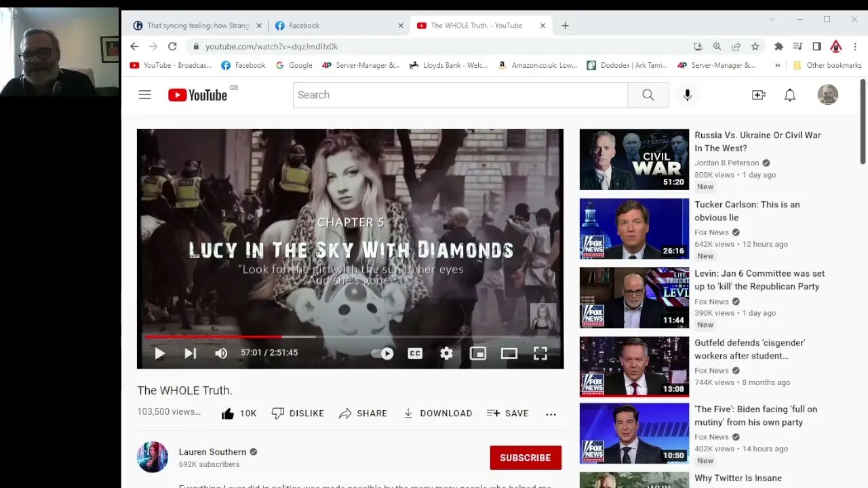The height and width of the screenshot is (488, 868).
Task: Go to the YouTube home logo
Action: coord(197,95)
